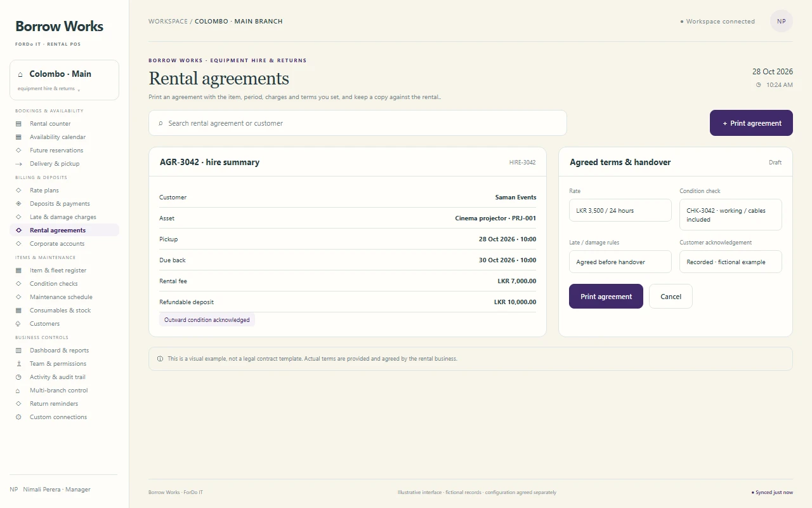Click the Rental agreements sidebar icon
Image resolution: width=812 pixels, height=508 pixels.
tap(18, 231)
